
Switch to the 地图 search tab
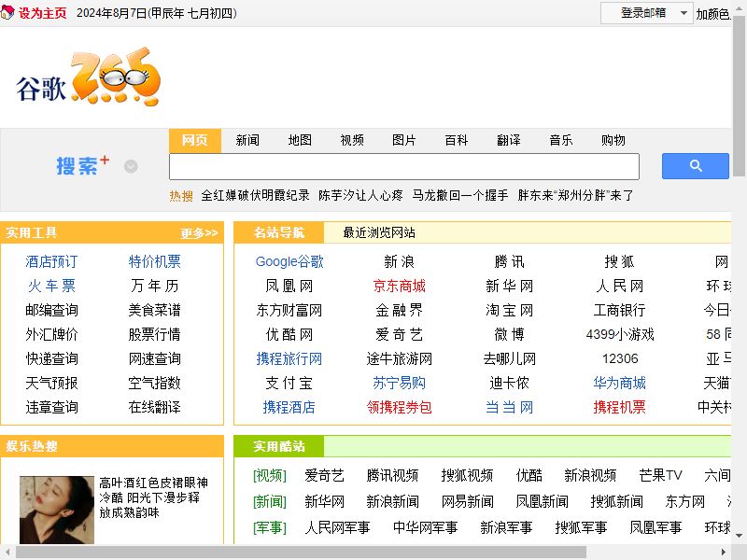pyautogui.click(x=300, y=141)
